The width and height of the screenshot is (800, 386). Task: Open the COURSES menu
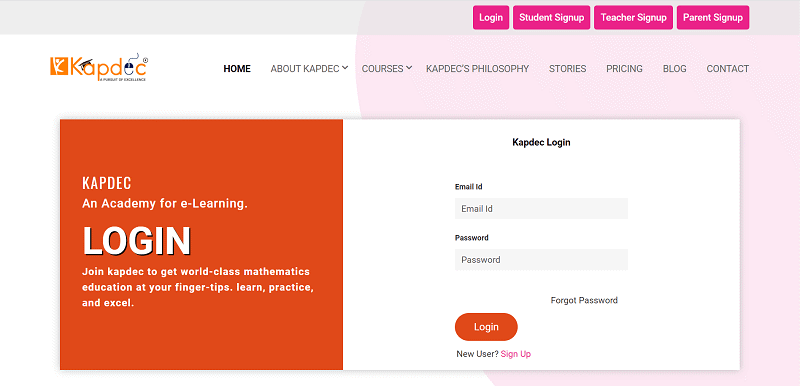[x=382, y=69]
